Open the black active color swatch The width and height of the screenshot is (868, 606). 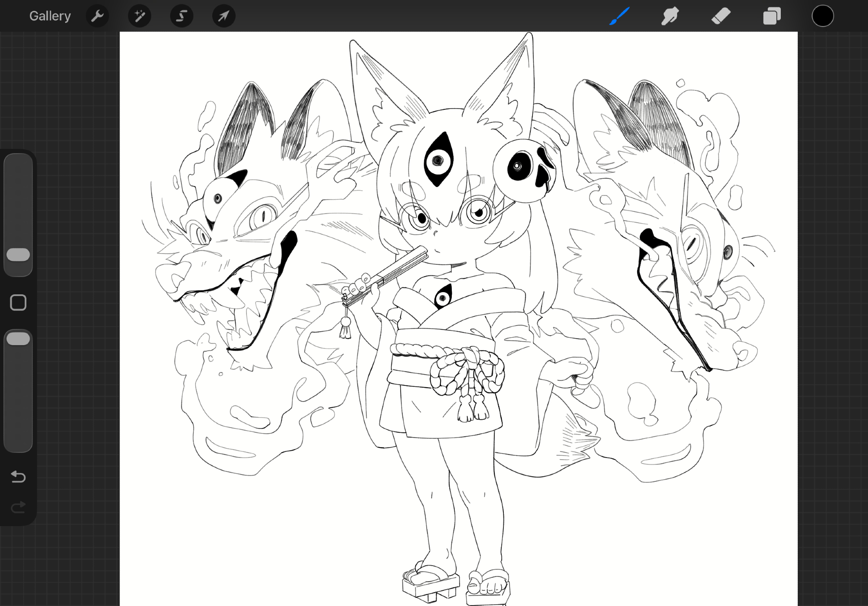(822, 16)
